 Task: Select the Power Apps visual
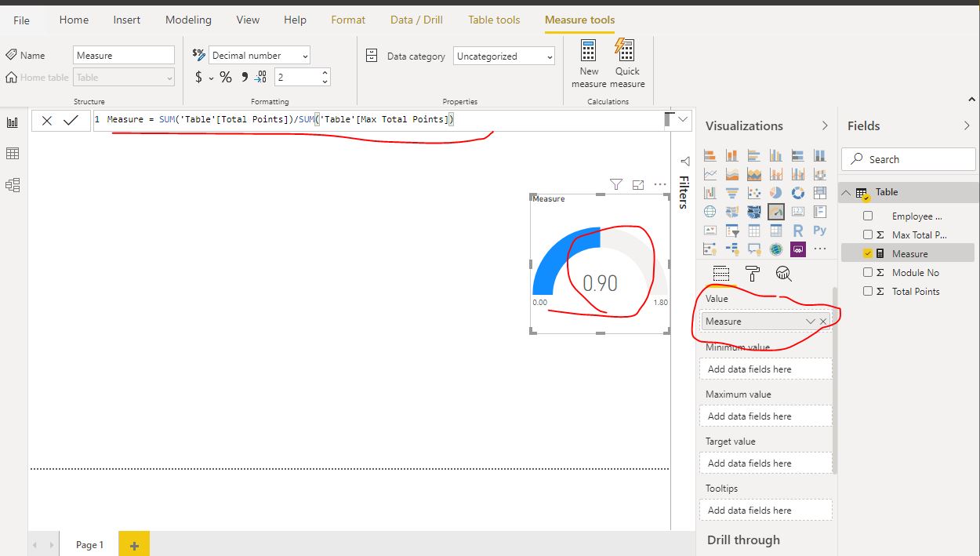798,249
